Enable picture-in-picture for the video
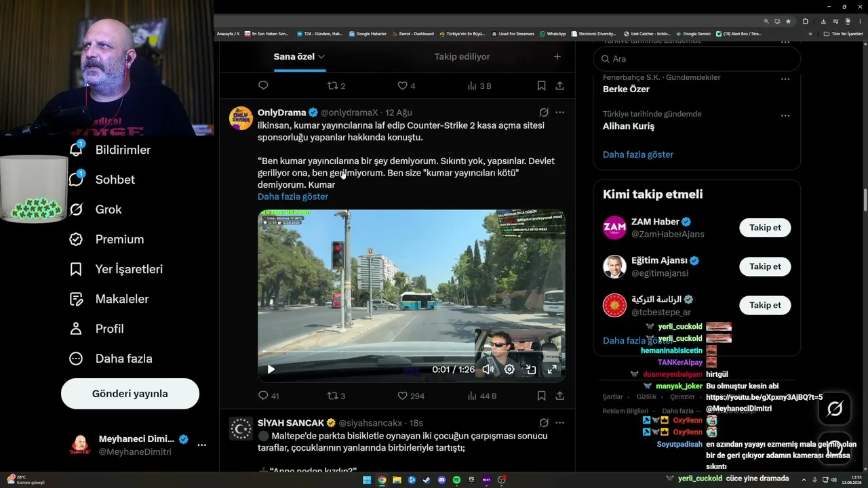The width and height of the screenshot is (868, 488). coord(531,369)
